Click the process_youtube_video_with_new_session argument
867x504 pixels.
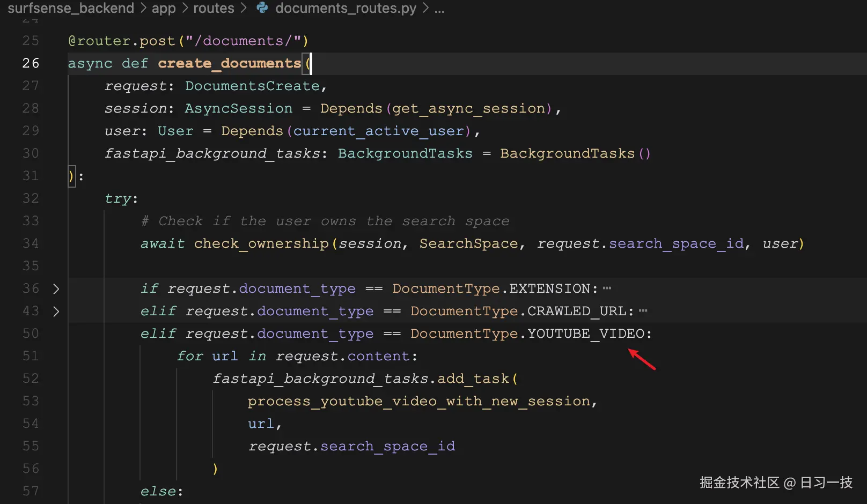tap(421, 401)
